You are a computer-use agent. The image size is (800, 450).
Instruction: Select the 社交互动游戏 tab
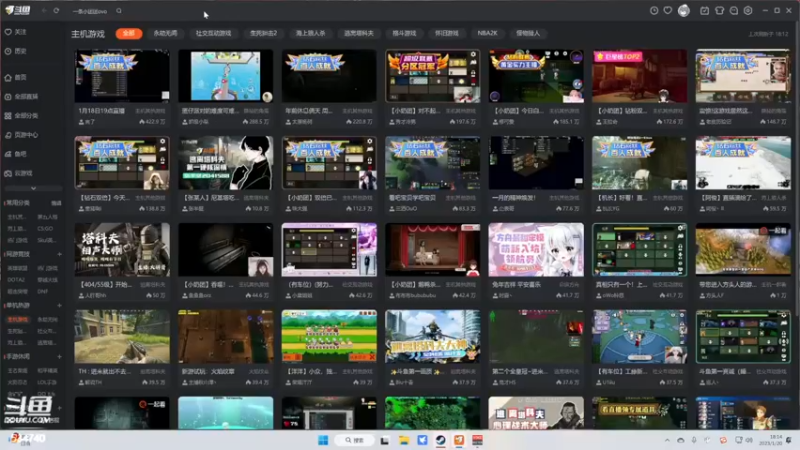[x=213, y=33]
